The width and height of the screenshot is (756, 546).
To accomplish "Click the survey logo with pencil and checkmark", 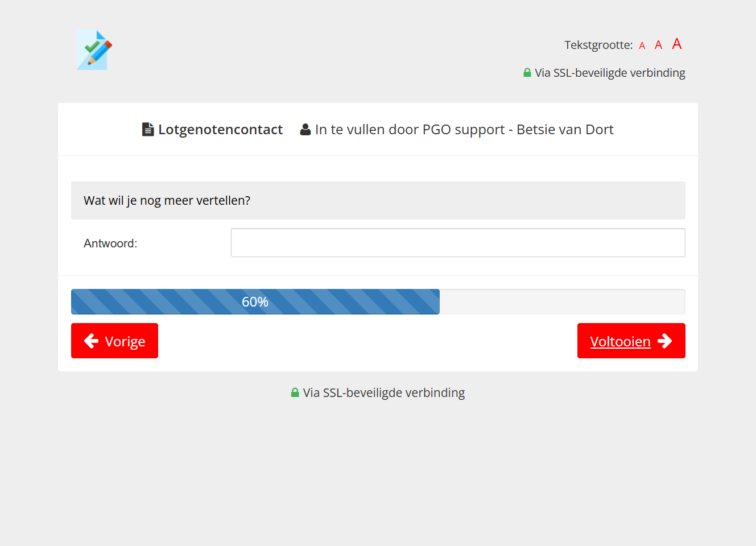I will pos(94,50).
